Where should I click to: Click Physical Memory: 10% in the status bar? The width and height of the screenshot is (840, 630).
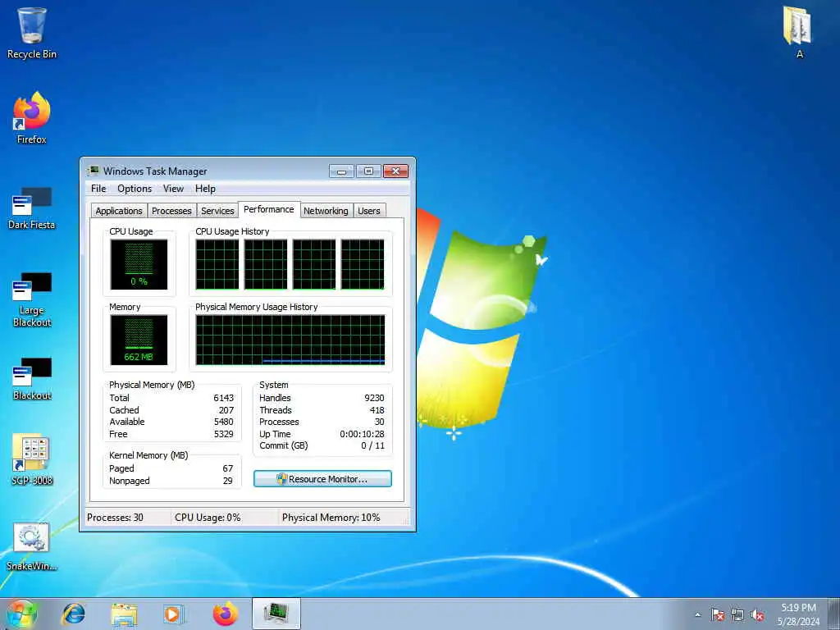pyautogui.click(x=331, y=518)
